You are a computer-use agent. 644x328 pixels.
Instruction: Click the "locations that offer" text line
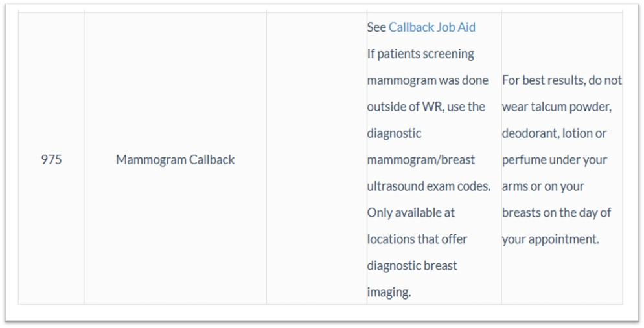(417, 239)
